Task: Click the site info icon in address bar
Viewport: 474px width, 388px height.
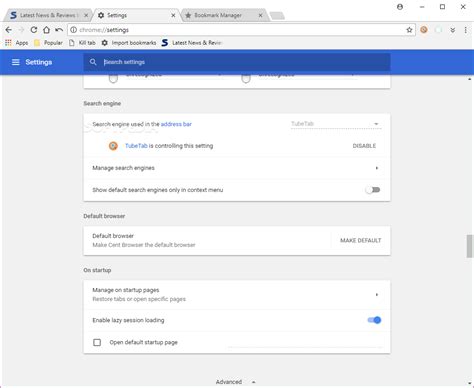Action: (73, 30)
